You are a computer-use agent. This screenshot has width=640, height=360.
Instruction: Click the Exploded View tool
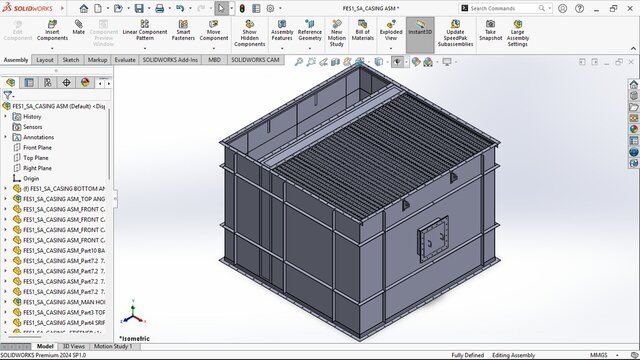click(391, 31)
